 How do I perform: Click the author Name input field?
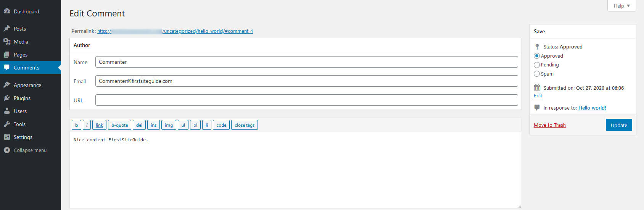click(x=307, y=62)
